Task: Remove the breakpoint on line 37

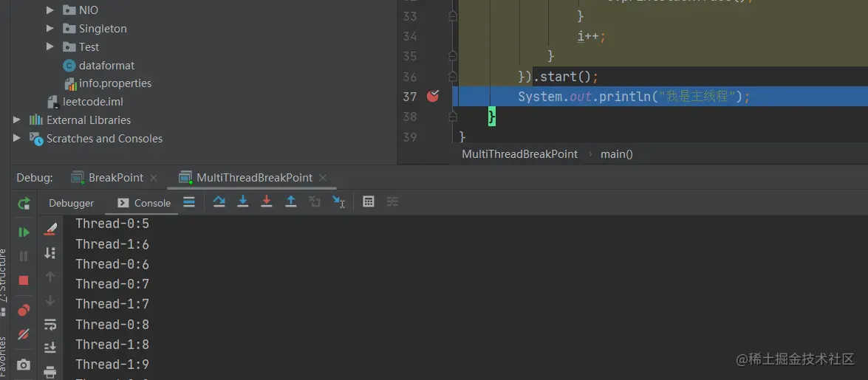Action: [x=433, y=96]
